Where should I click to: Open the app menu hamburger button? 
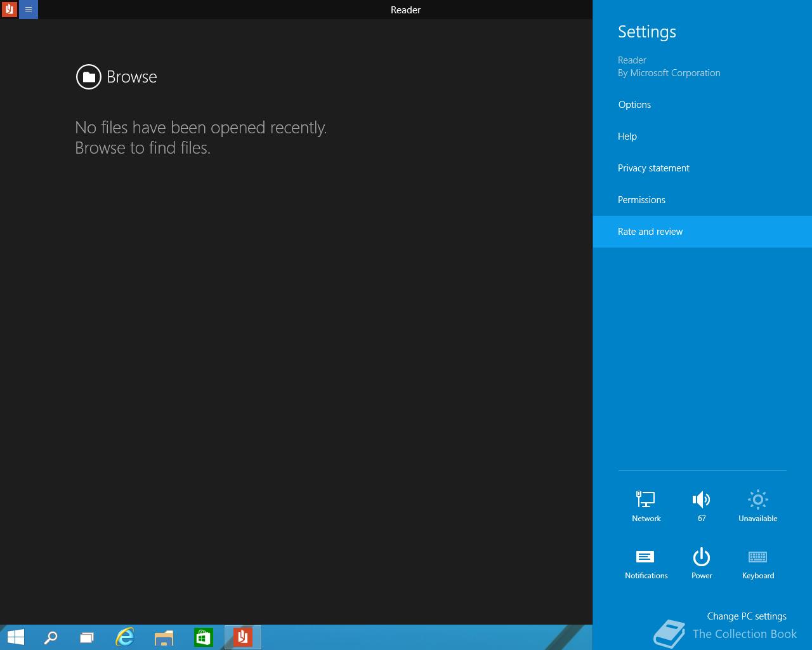pyautogui.click(x=29, y=10)
